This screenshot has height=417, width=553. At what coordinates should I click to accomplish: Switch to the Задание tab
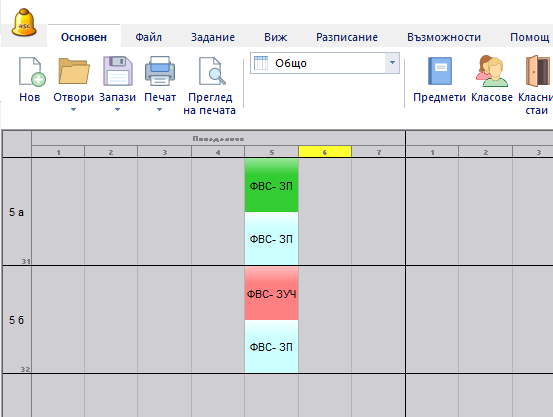click(x=213, y=37)
